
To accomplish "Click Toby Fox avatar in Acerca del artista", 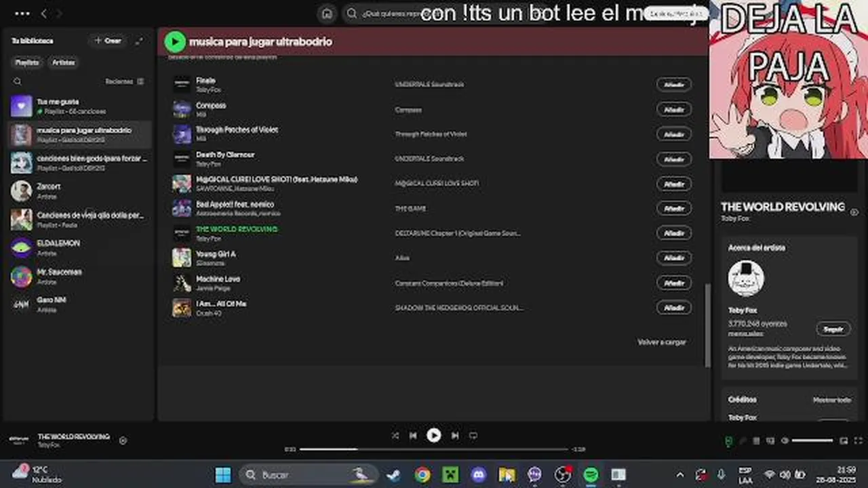I will click(746, 278).
